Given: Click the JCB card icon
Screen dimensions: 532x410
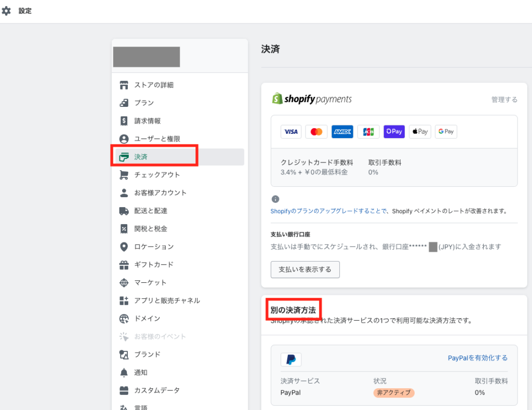Looking at the screenshot, I should 368,131.
